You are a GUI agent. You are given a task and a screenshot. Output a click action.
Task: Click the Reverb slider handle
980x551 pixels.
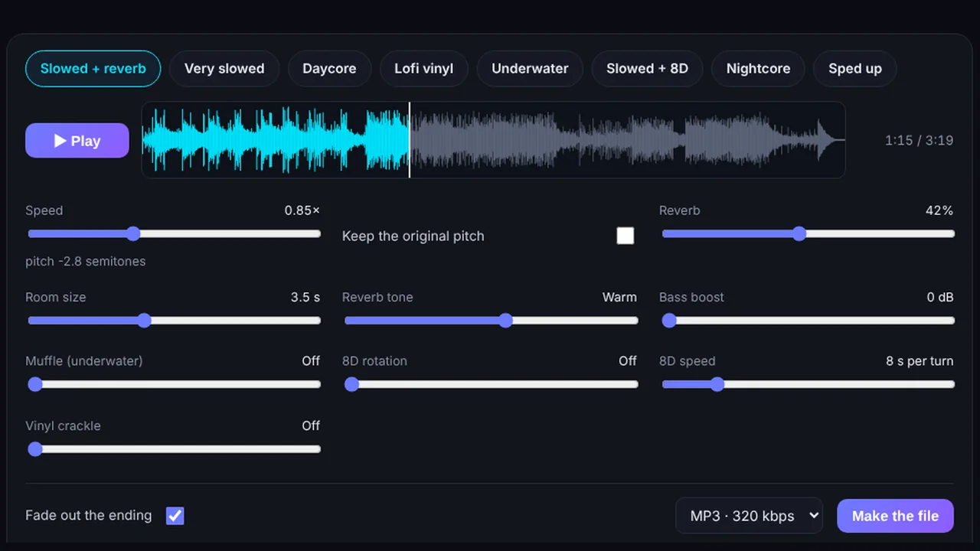[799, 233]
